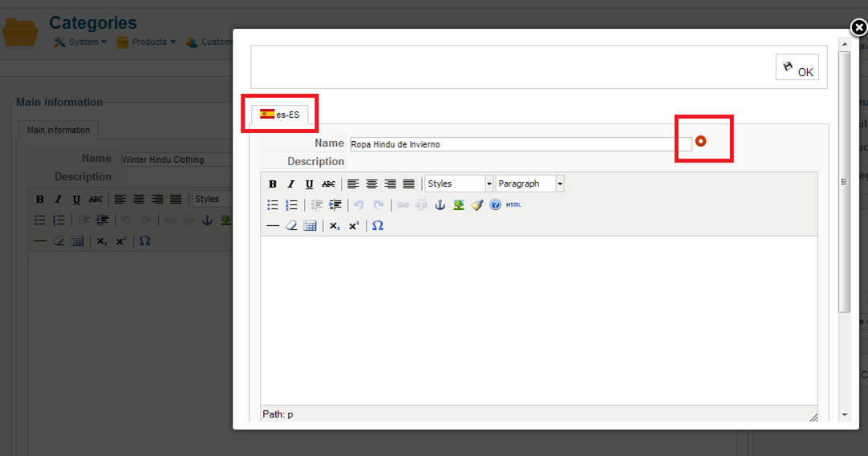Toggle italic in the dialog editor
868x456 pixels.
[x=291, y=184]
